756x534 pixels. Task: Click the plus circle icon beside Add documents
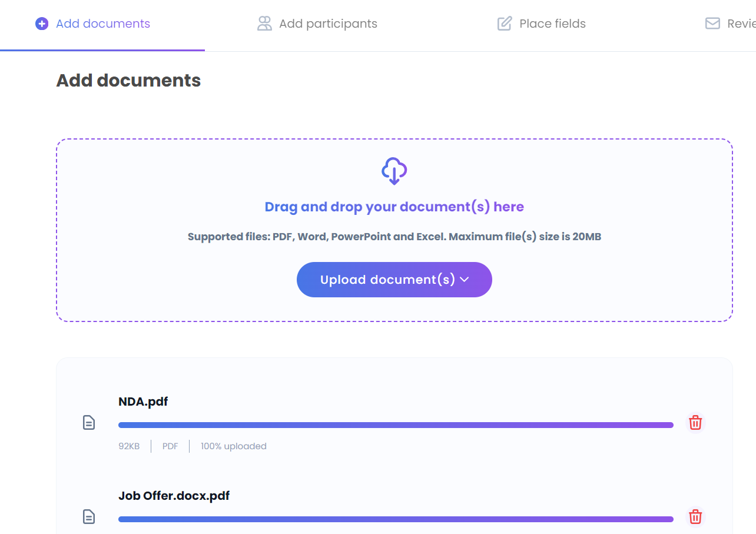pyautogui.click(x=42, y=24)
